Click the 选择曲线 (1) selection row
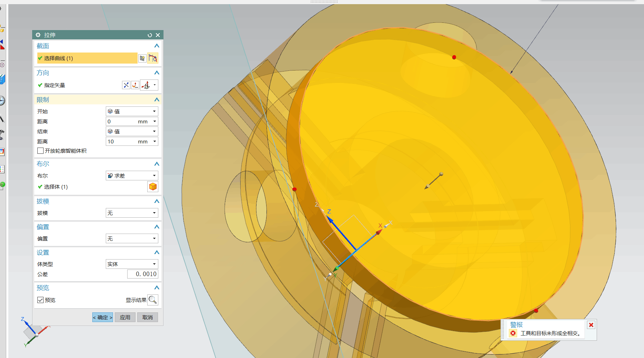Screen dimensions: 644x358 pyautogui.click(x=87, y=58)
